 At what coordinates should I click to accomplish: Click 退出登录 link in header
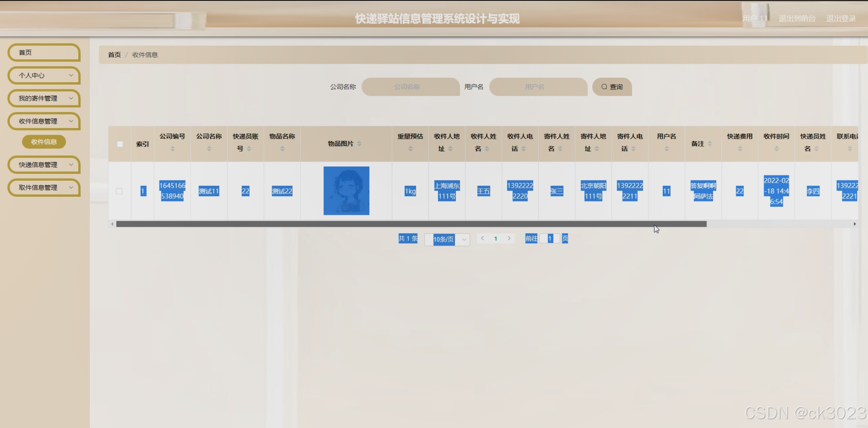[841, 18]
